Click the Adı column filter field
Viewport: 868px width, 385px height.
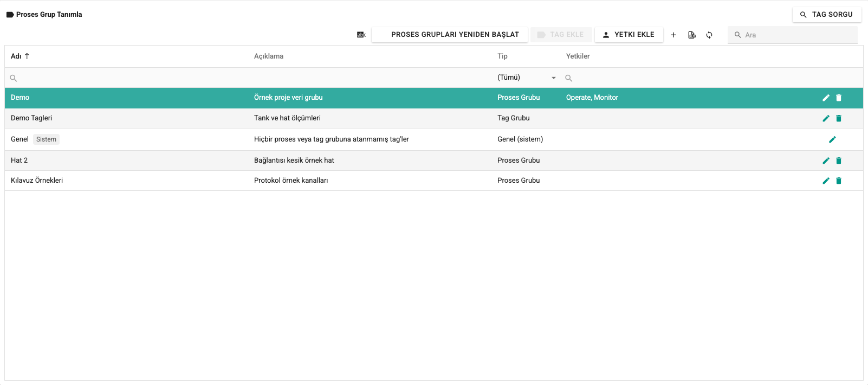127,78
